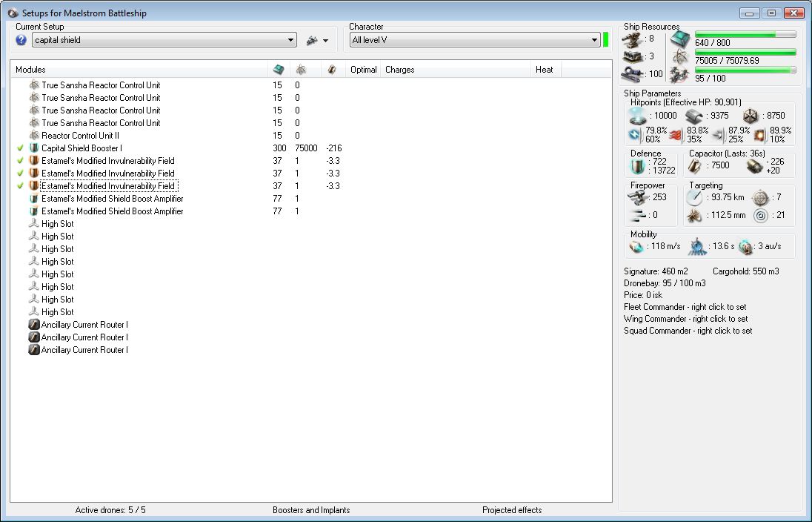
Task: Click the Optimal column header
Action: 364,70
